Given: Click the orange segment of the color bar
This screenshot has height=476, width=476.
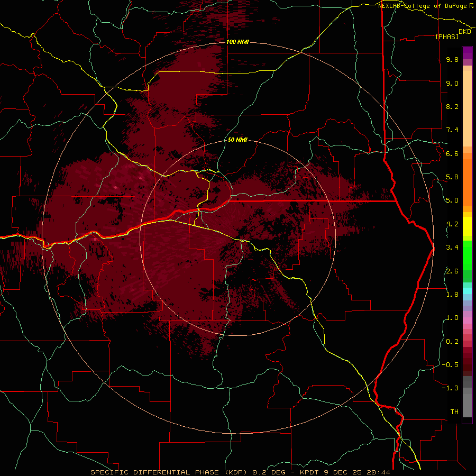Looking at the screenshot, I should (467, 182).
